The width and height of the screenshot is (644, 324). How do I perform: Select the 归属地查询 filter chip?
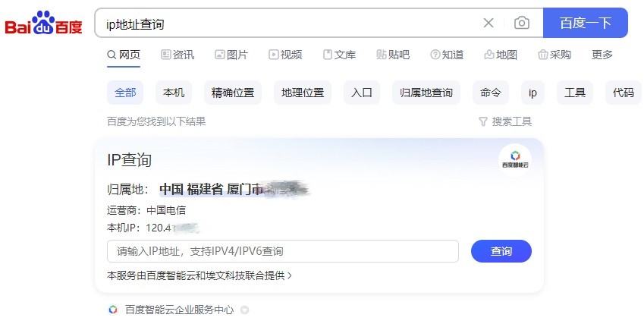(426, 93)
